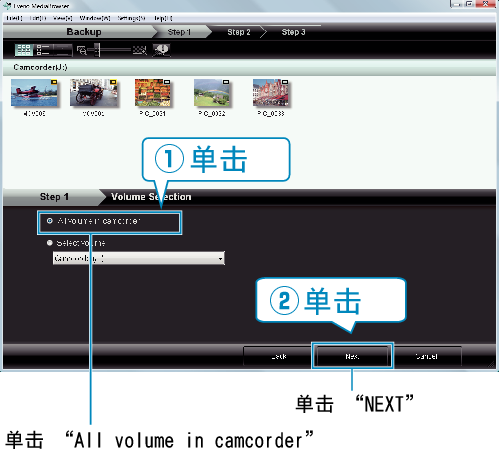Open the Window menu
The width and height of the screenshot is (499, 450).
(x=95, y=18)
